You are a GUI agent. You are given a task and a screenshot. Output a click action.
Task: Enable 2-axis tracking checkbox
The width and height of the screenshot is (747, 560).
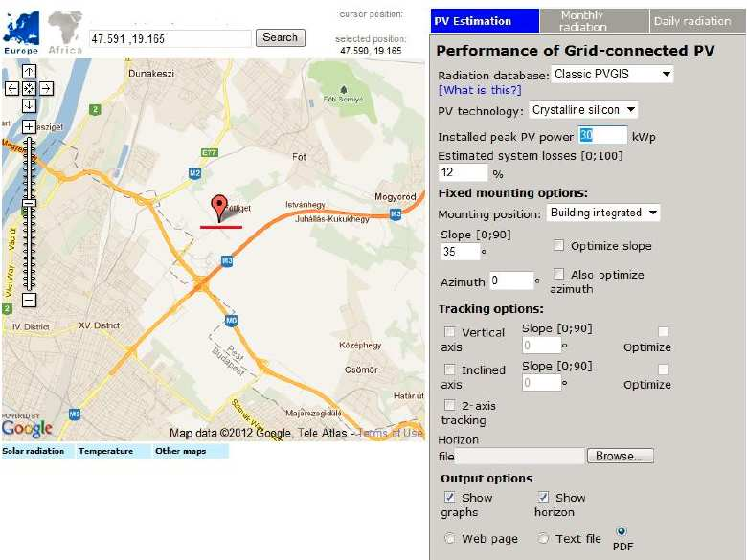(x=449, y=405)
